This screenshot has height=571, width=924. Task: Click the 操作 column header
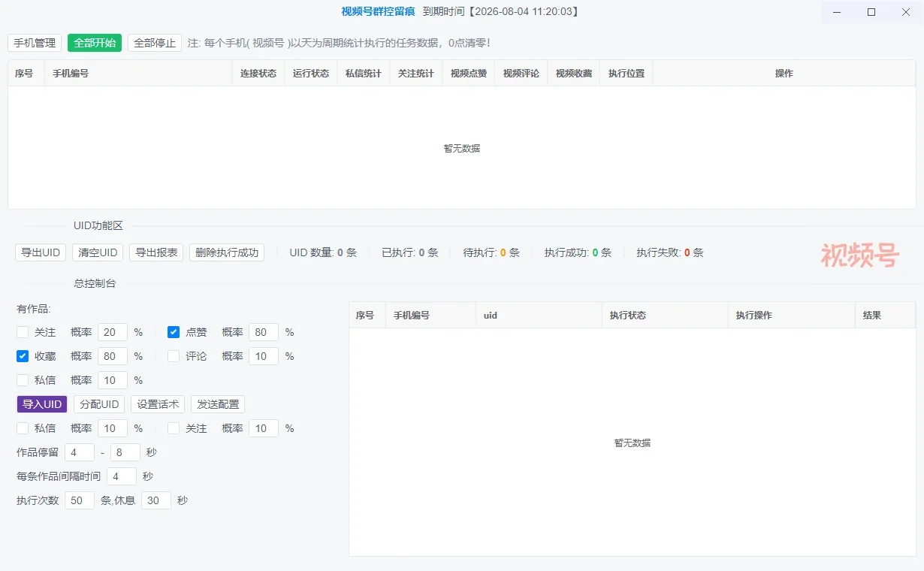point(784,74)
